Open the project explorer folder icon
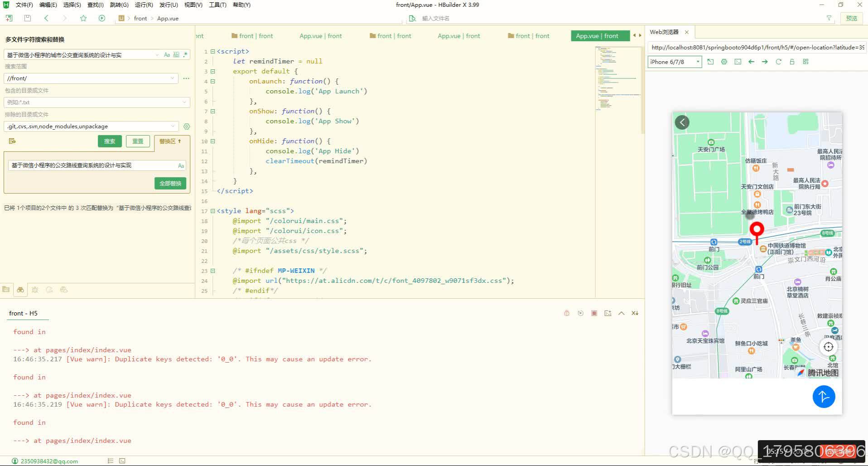868x466 pixels. [x=6, y=289]
